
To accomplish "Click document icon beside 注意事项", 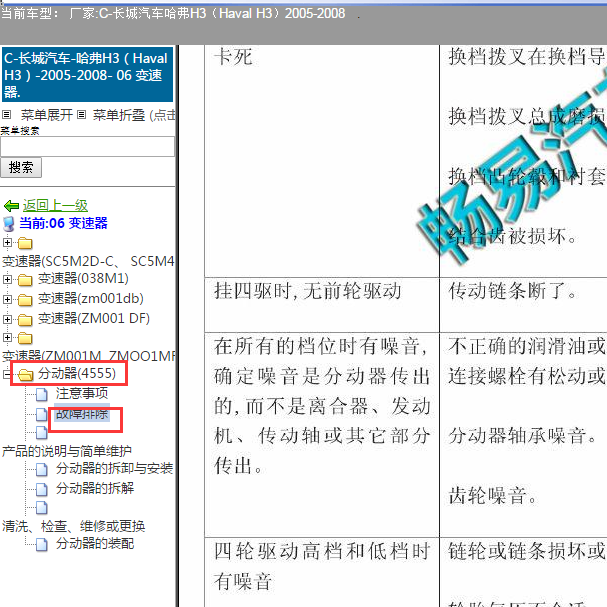I will point(42,394).
